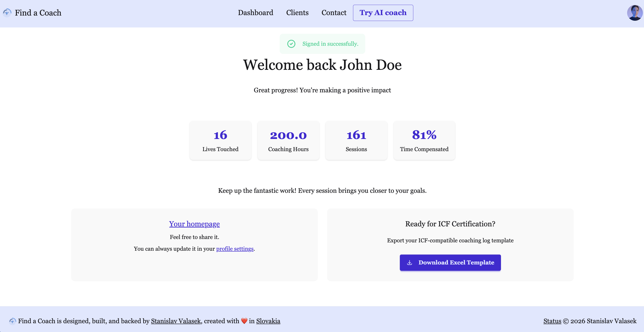Click the Find a Coach brand title
This screenshot has width=644, height=332.
pyautogui.click(x=38, y=13)
